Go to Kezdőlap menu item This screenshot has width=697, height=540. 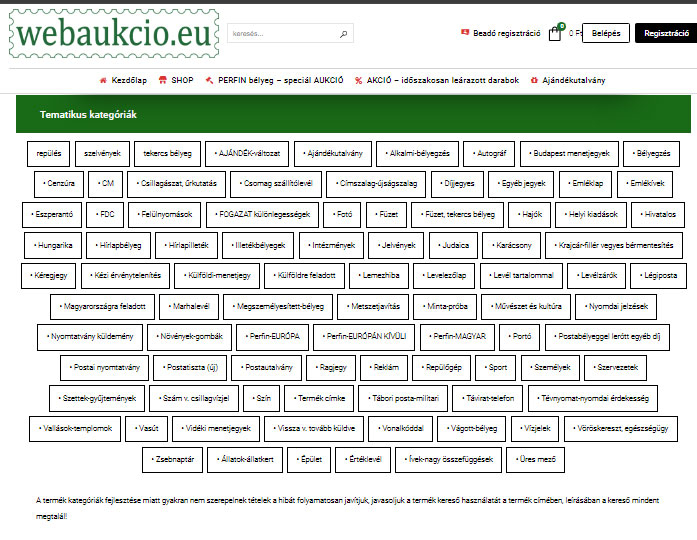129,80
